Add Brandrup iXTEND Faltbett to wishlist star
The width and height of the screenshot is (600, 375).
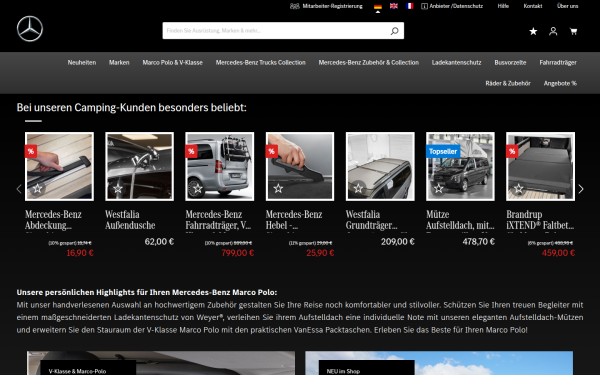point(518,188)
